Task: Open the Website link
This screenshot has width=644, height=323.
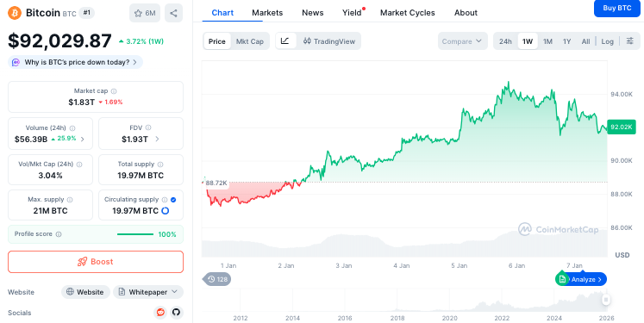Action: (x=85, y=292)
